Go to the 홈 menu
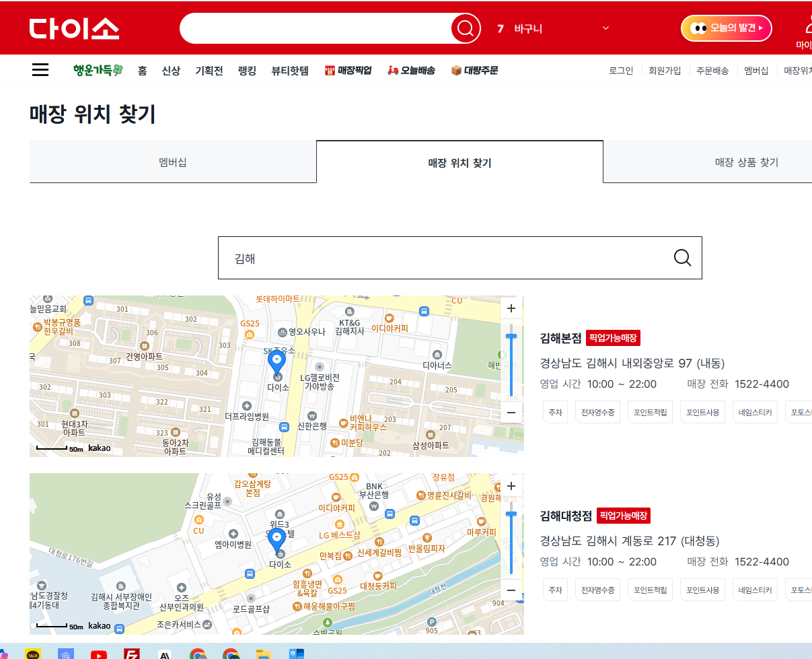Screen dimensions: 812x659 click(142, 70)
